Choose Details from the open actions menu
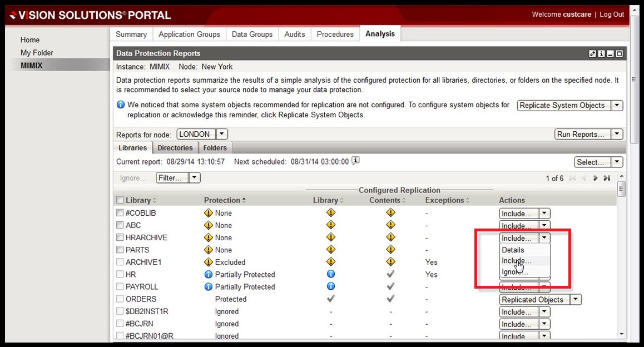The width and height of the screenshot is (644, 347). pos(513,250)
